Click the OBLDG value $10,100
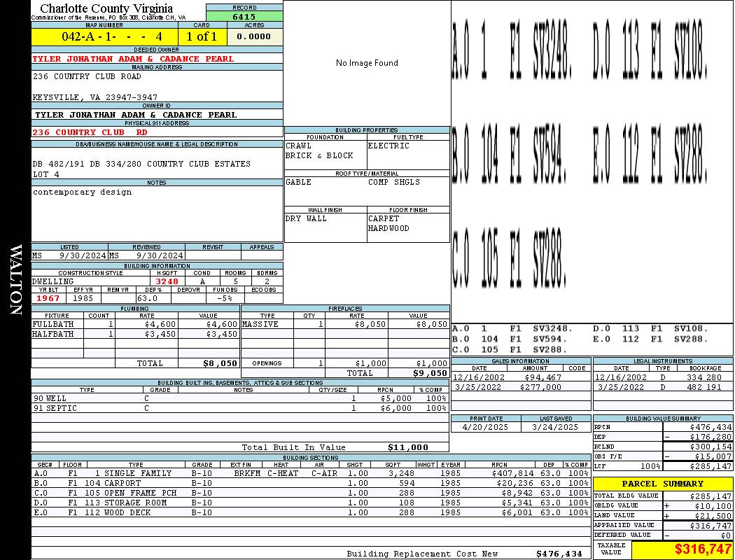This screenshot has height=560, width=735. point(713,506)
